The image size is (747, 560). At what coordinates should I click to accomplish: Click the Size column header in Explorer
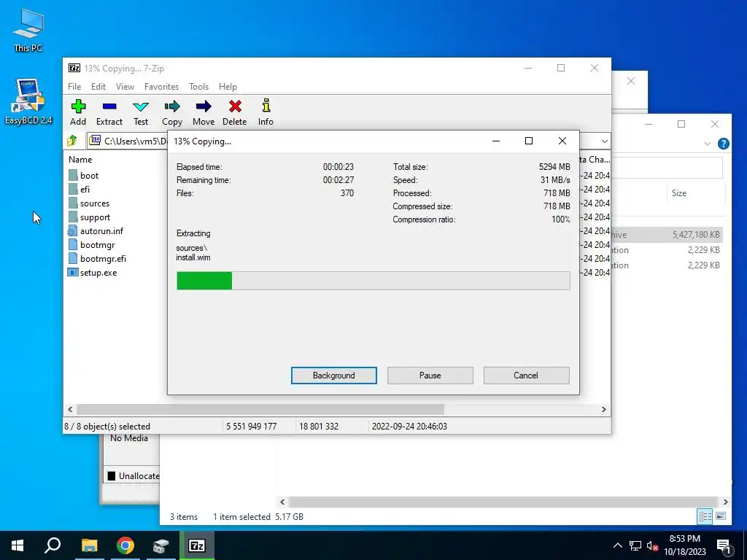pos(679,192)
